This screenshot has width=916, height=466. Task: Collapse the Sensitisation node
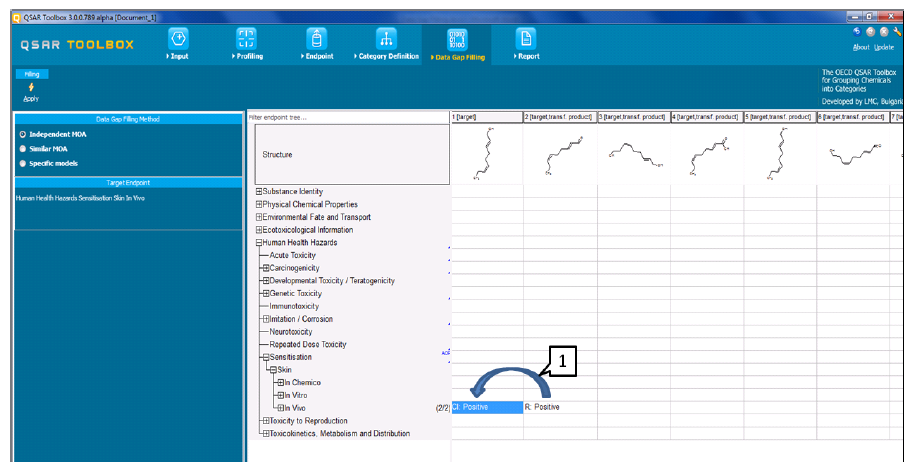pos(266,357)
